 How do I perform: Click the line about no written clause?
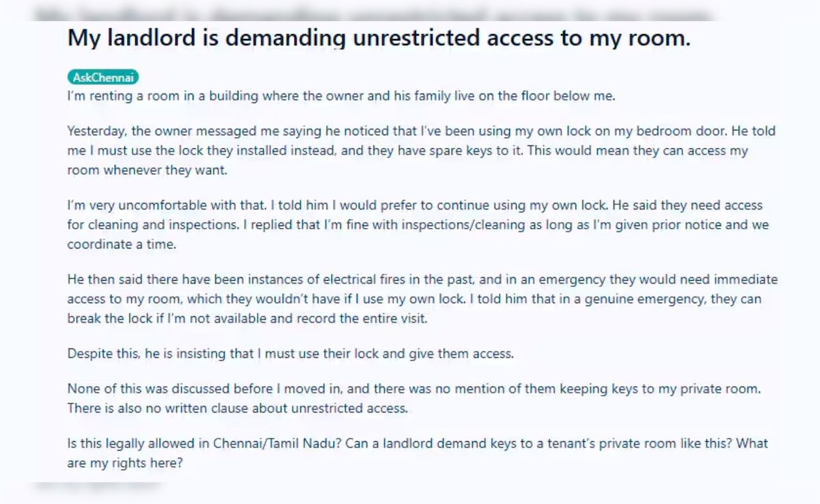236,408
